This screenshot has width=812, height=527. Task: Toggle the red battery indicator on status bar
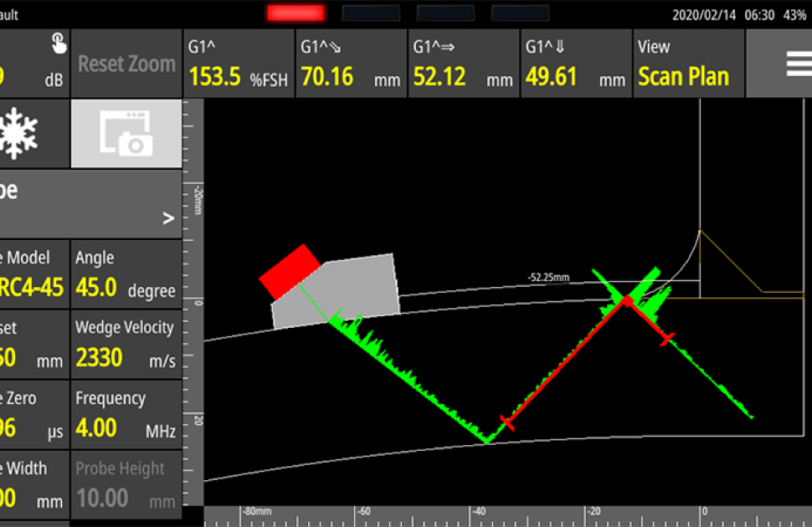coord(295,13)
